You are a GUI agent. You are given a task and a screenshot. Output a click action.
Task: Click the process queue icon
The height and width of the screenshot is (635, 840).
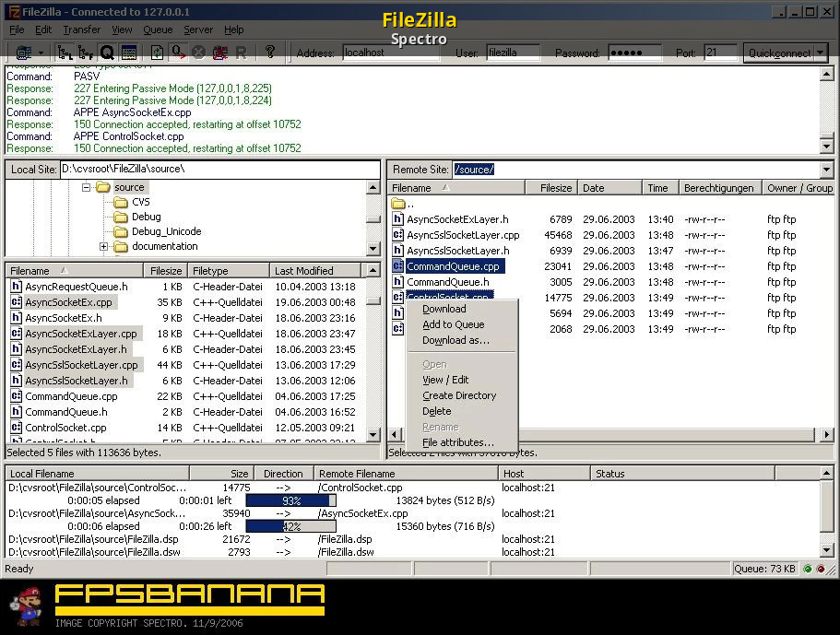179,53
